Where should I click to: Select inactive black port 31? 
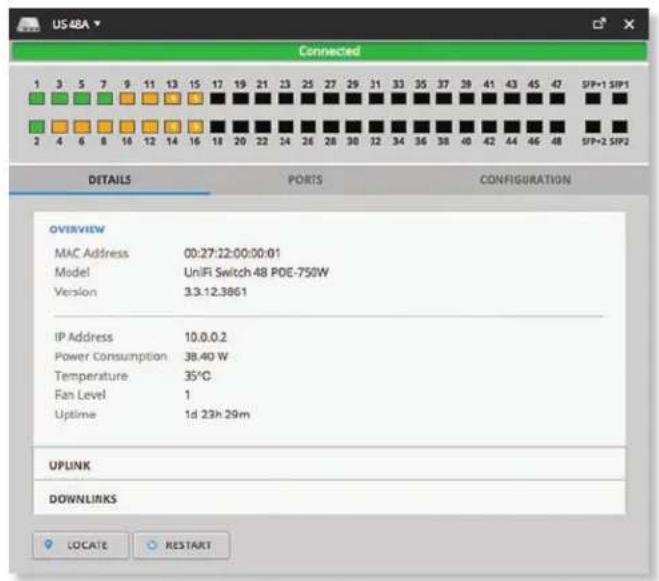click(x=376, y=98)
